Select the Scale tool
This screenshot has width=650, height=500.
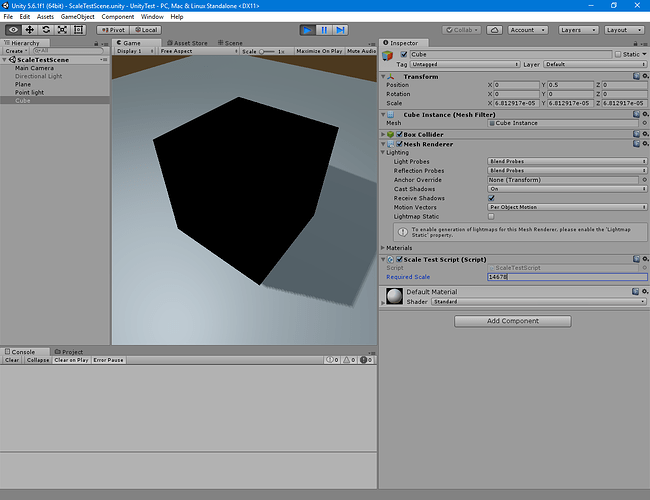point(62,30)
